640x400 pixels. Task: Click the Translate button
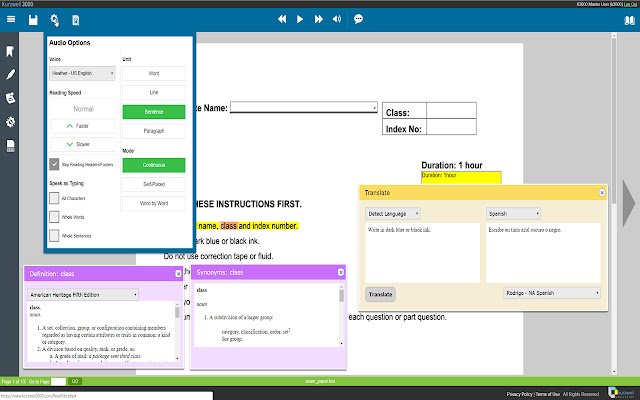(380, 294)
